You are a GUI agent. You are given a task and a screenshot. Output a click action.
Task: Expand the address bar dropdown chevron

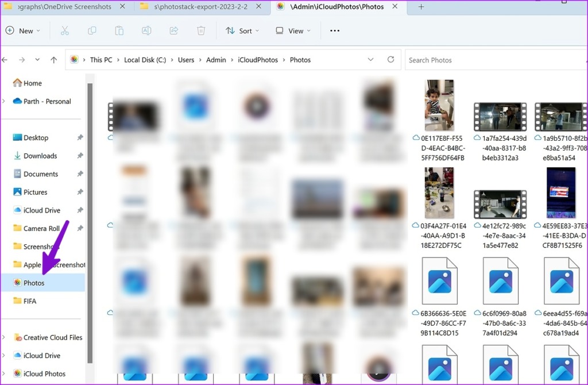click(370, 59)
